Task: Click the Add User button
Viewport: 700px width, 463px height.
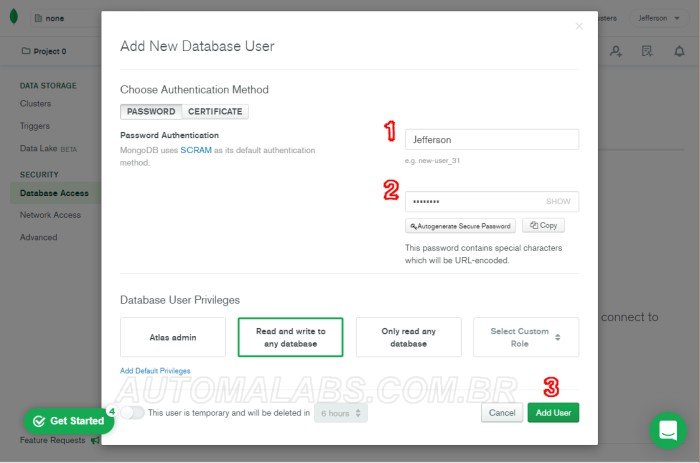Action: point(553,413)
